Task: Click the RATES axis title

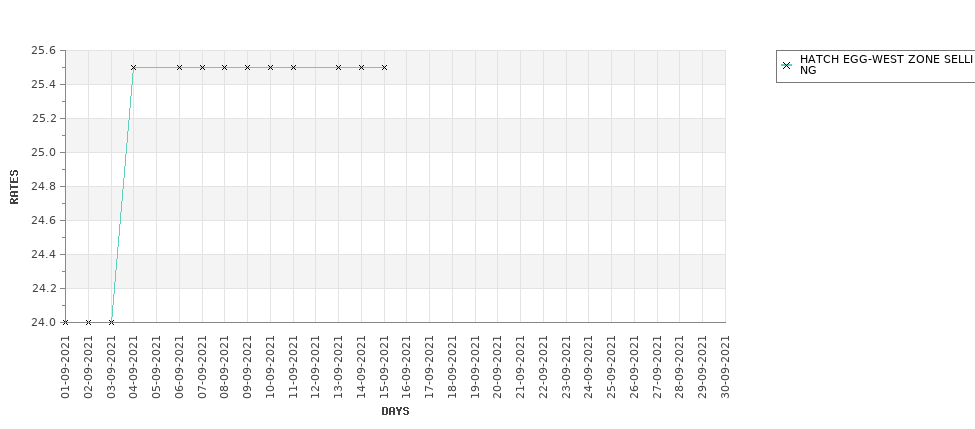Action: tap(14, 187)
